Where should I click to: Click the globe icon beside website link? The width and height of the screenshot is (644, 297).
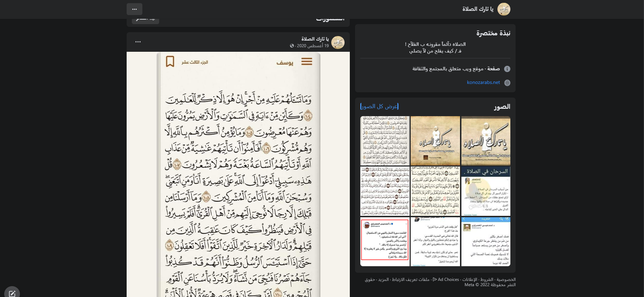(x=507, y=83)
